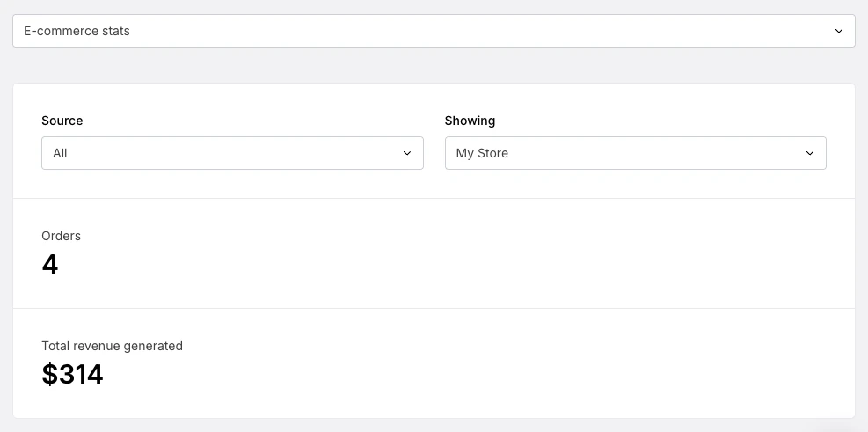
Task: Click the Orders label
Action: [61, 236]
